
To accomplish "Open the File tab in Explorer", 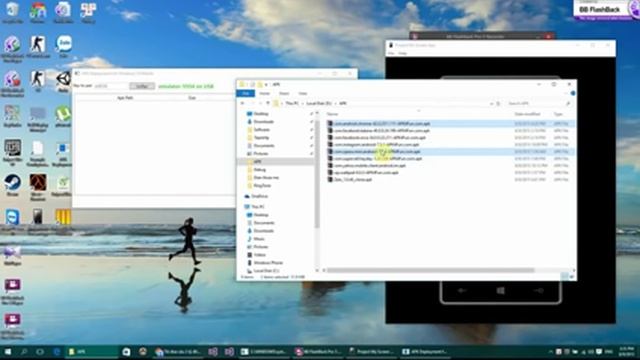I will [246, 93].
